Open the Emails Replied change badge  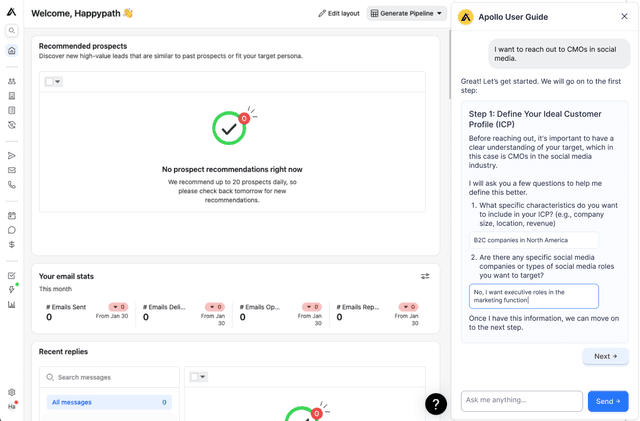pyautogui.click(x=409, y=307)
